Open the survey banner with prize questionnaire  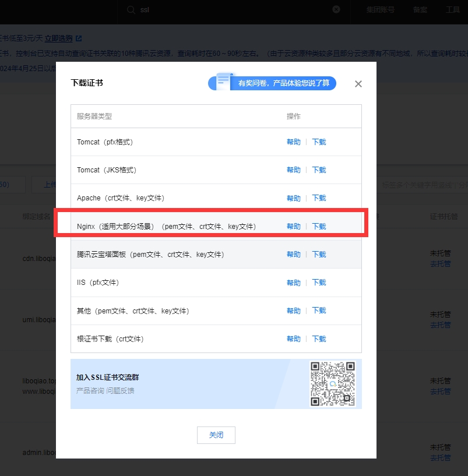[x=272, y=83]
